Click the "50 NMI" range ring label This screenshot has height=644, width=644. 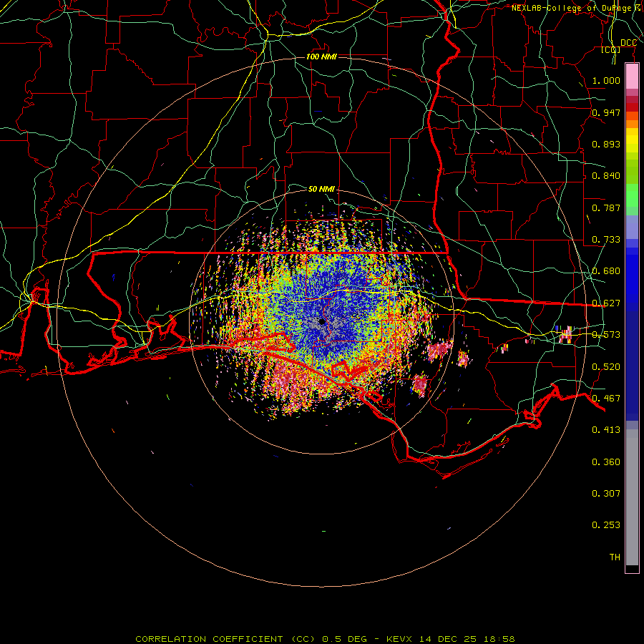coord(321,189)
